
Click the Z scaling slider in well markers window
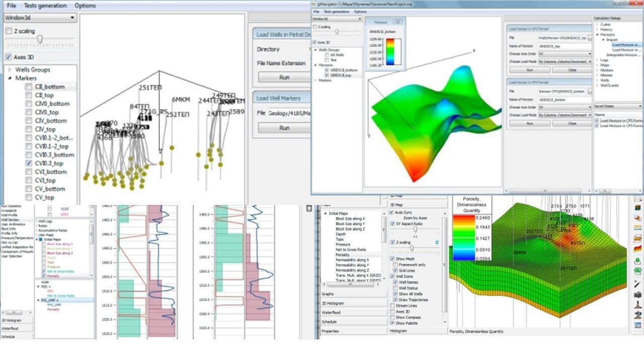click(x=40, y=39)
